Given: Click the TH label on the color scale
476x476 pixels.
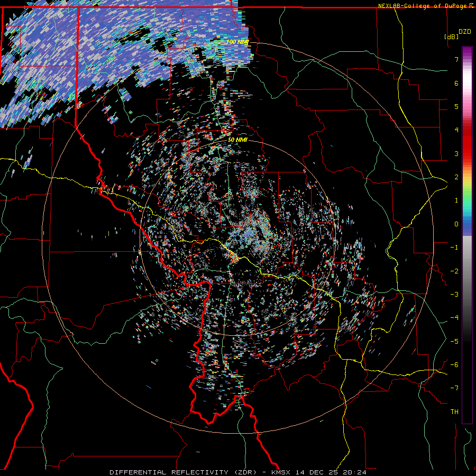Looking at the screenshot, I should [454, 412].
